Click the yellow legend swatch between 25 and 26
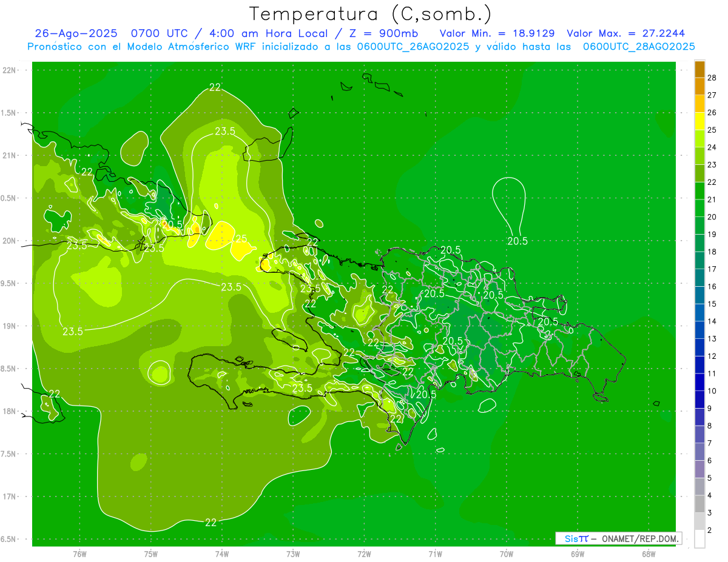The image size is (728, 562). tap(699, 121)
